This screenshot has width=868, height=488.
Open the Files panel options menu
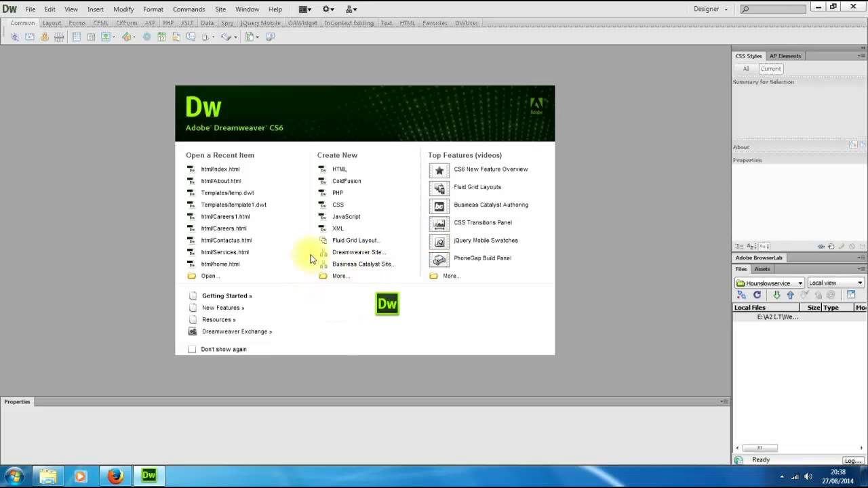862,268
